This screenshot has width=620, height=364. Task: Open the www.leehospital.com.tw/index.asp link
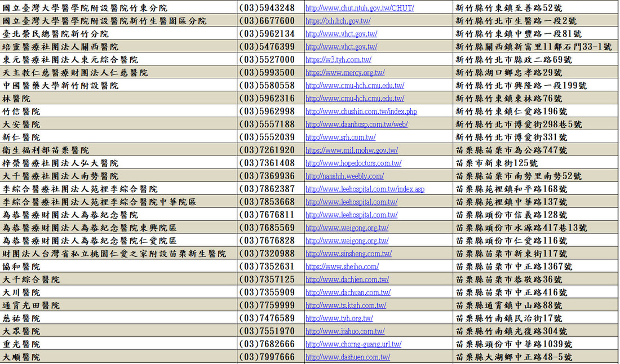pyautogui.click(x=365, y=189)
